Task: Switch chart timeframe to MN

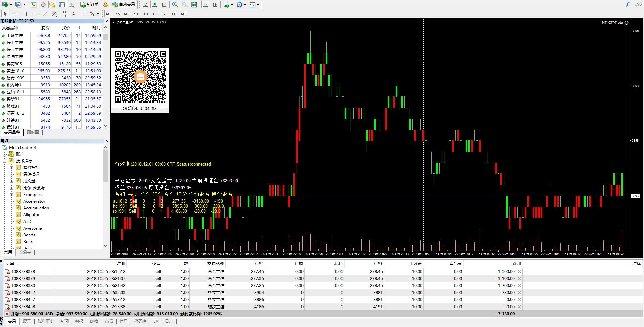Action: pyautogui.click(x=184, y=14)
